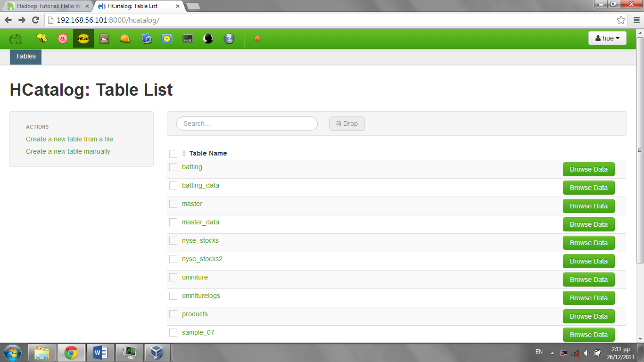
Task: Open the Pig editor pig icon
Action: 63,39
